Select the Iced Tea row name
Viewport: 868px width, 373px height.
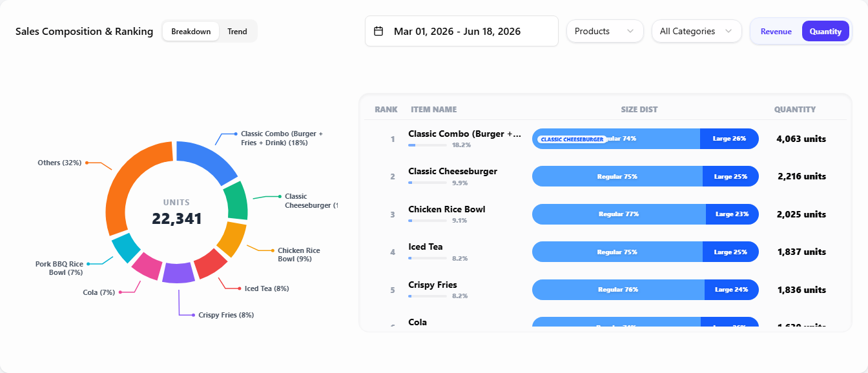point(426,247)
